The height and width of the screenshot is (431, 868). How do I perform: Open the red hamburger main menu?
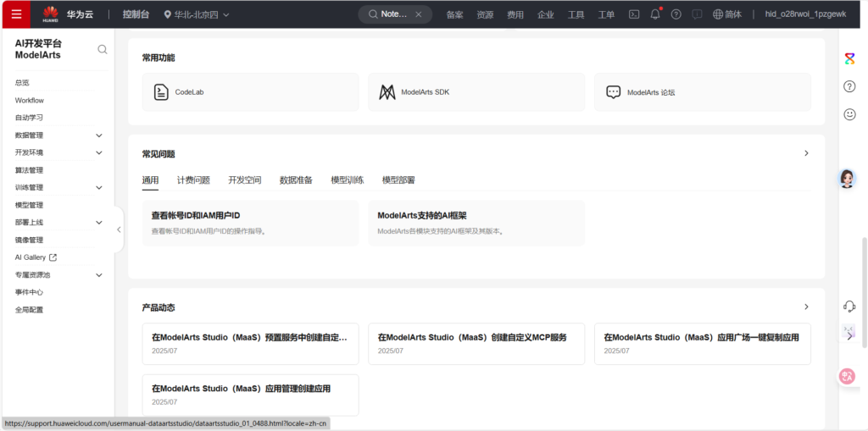(17, 14)
